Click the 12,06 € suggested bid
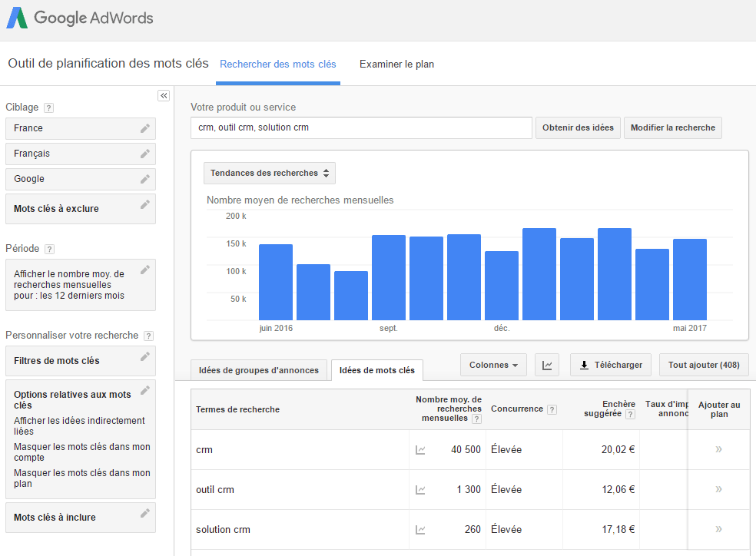The height and width of the screenshot is (556, 756). click(618, 490)
